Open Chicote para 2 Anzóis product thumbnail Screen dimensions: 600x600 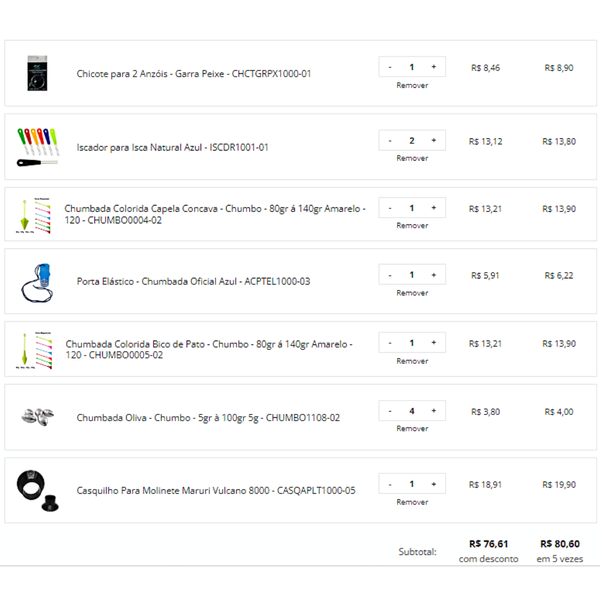pyautogui.click(x=37, y=73)
